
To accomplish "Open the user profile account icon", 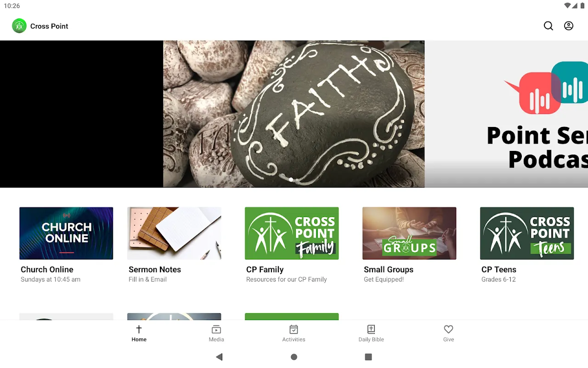I will point(569,26).
